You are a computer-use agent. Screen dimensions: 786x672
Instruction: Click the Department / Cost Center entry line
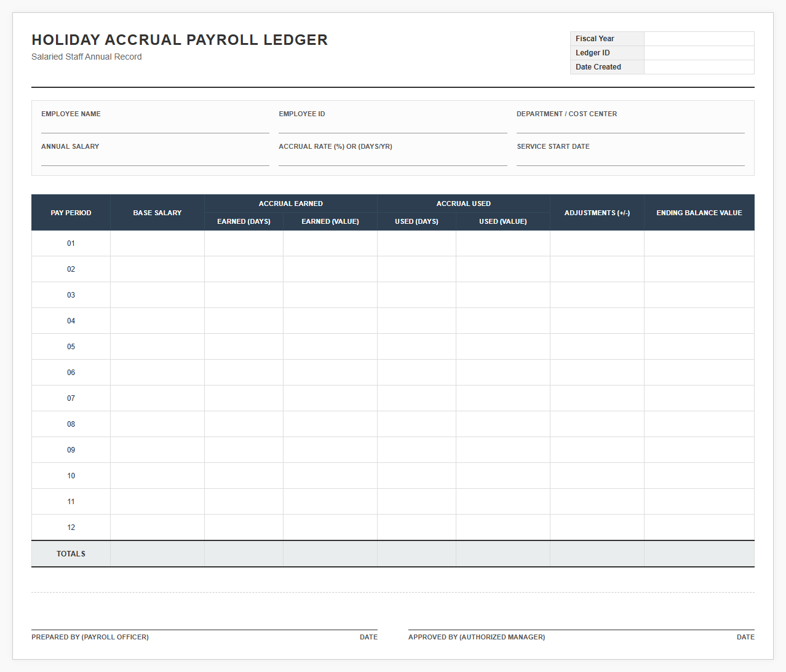coord(630,127)
